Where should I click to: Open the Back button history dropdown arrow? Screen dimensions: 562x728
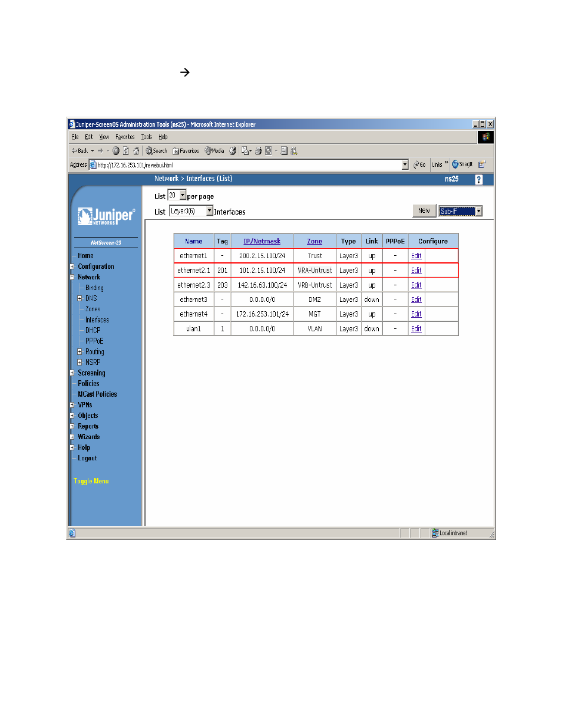[92, 151]
